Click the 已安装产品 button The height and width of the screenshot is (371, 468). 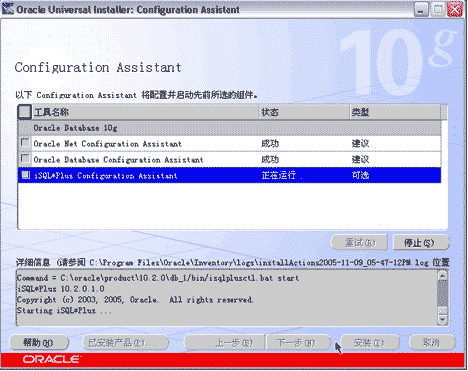pos(125,342)
